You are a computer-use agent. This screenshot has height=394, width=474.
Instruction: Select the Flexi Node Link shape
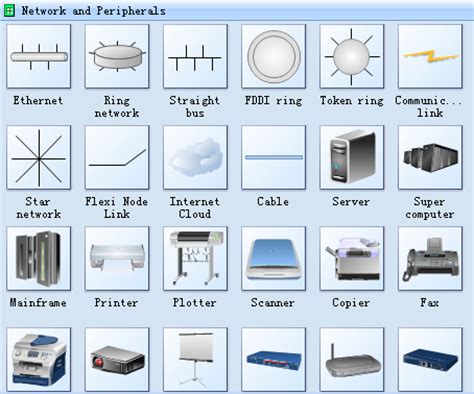coord(117,158)
